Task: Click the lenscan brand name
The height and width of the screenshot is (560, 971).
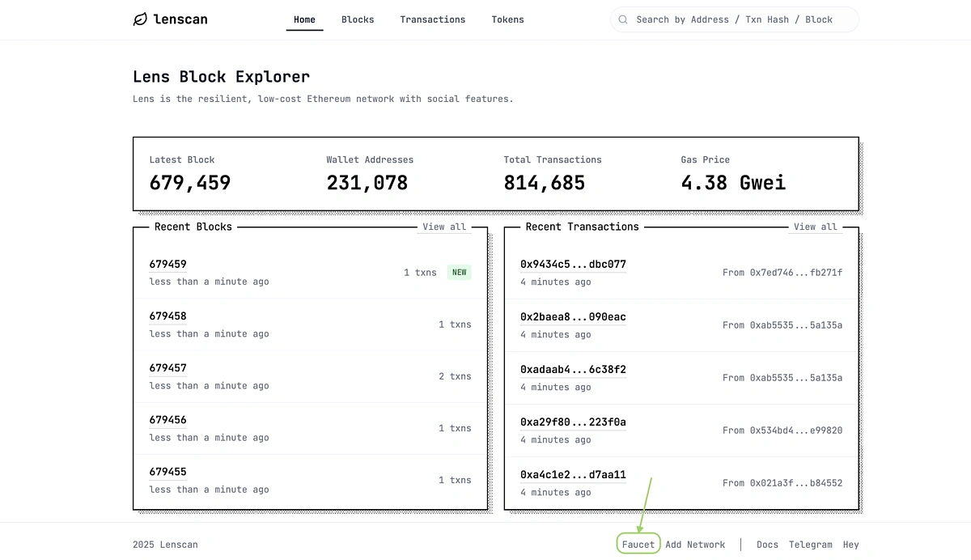Action: click(180, 19)
